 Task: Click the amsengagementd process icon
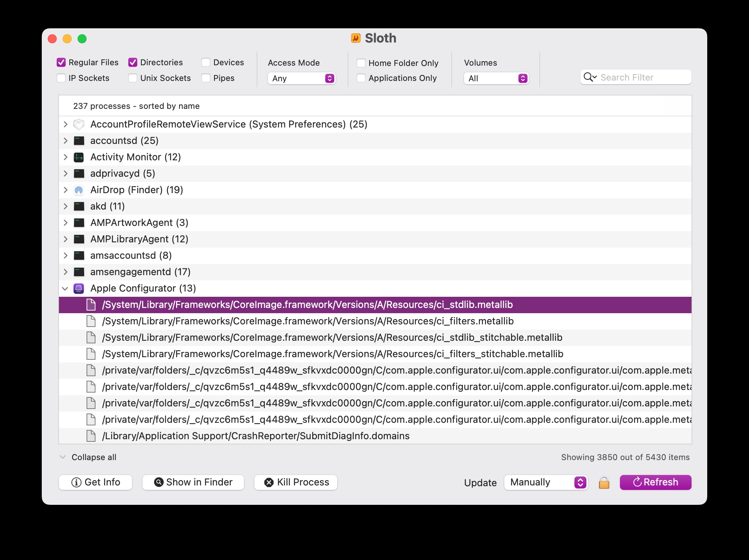(x=79, y=272)
